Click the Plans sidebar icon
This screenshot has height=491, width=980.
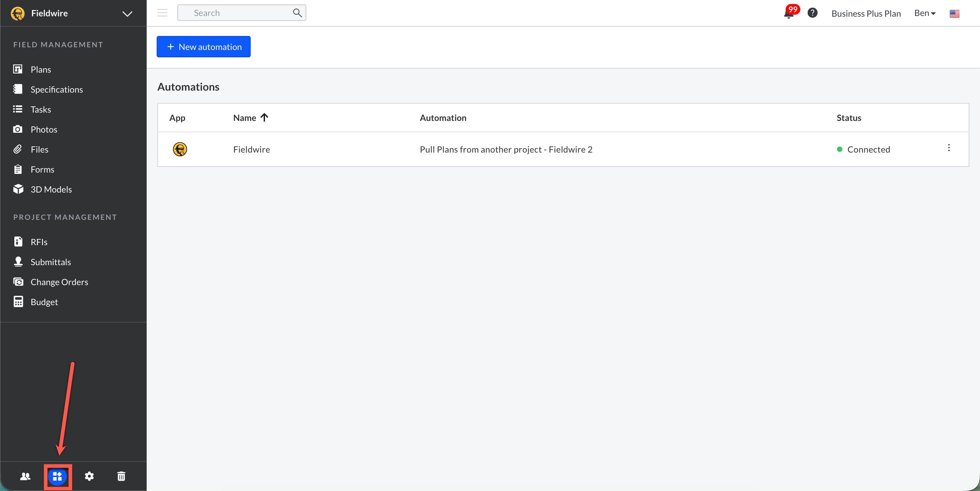pos(17,69)
